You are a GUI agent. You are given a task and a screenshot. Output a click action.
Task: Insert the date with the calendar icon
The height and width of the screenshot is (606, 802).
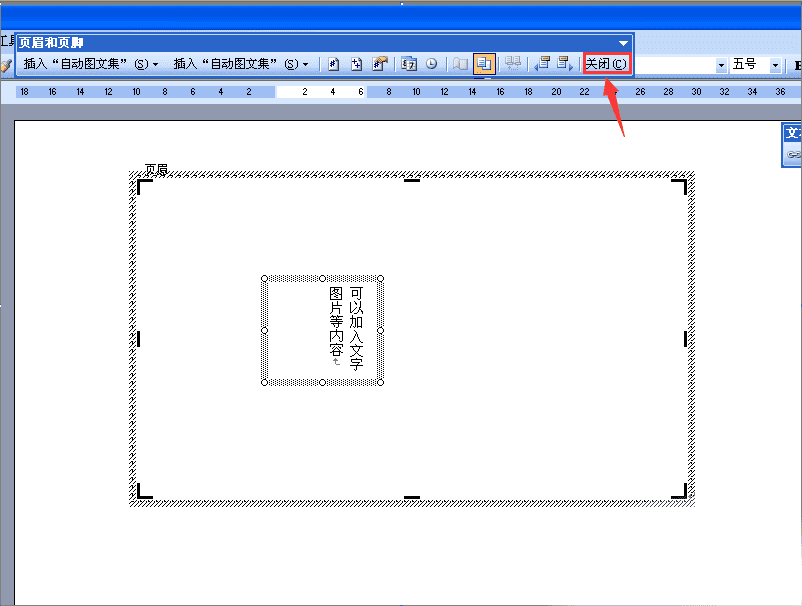tap(409, 64)
